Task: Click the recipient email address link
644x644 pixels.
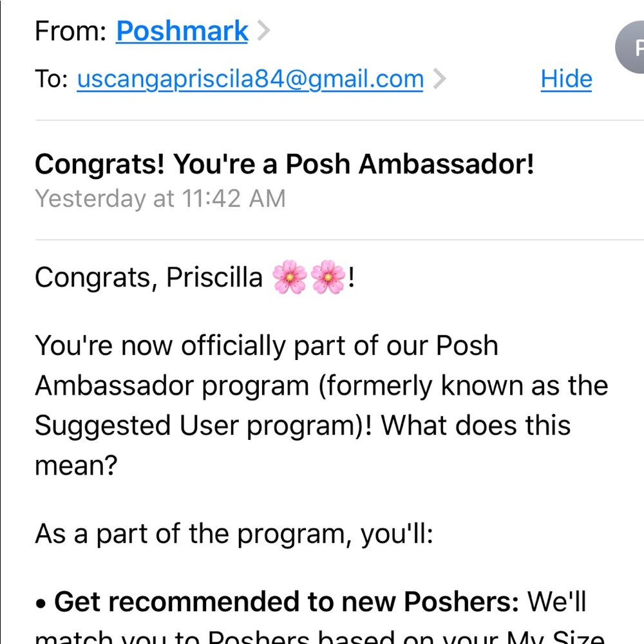Action: coord(250,79)
